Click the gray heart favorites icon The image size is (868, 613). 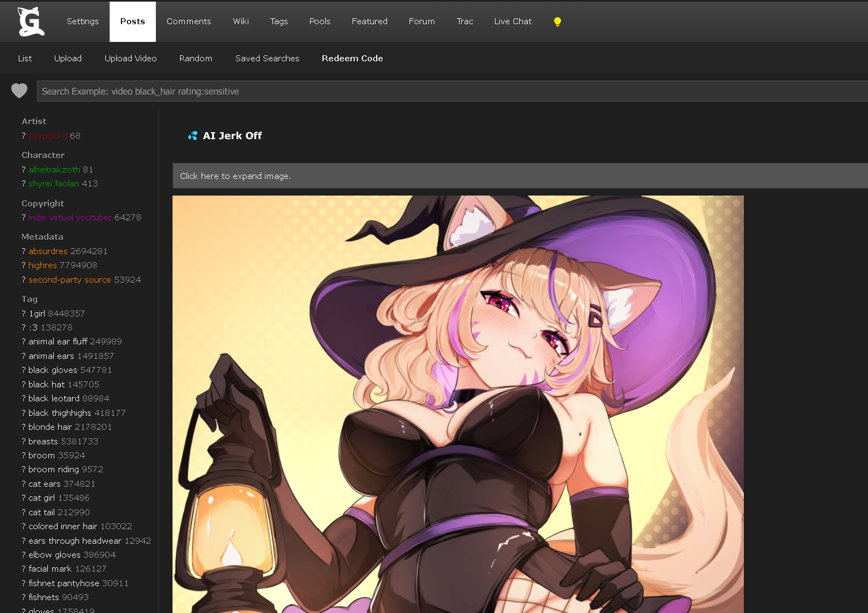click(x=19, y=91)
